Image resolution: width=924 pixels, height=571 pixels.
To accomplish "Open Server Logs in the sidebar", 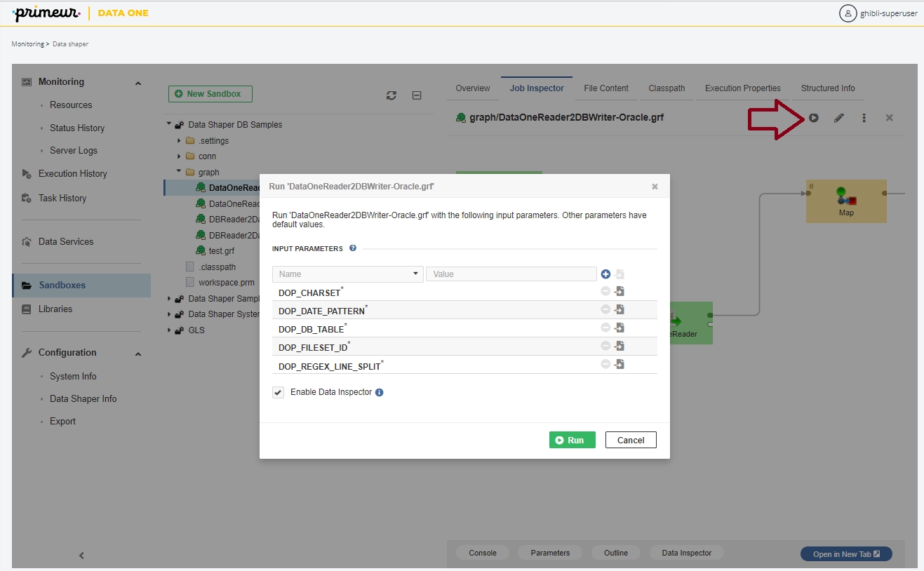I will [x=74, y=151].
